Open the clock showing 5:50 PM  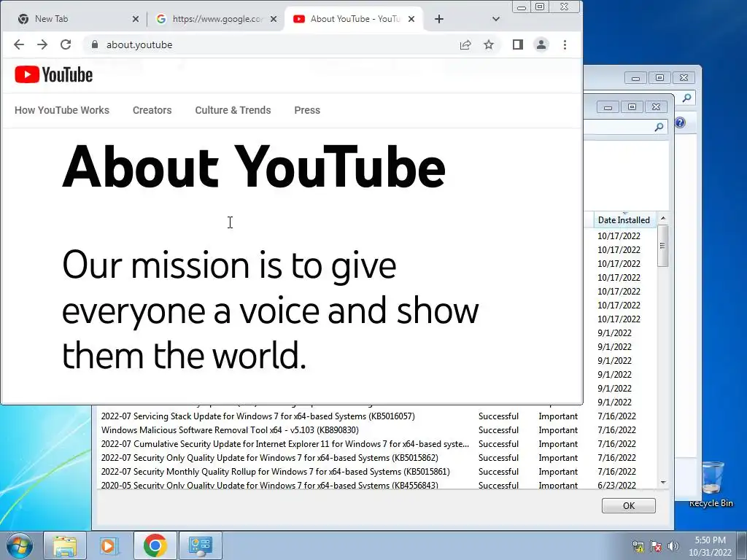click(x=710, y=546)
